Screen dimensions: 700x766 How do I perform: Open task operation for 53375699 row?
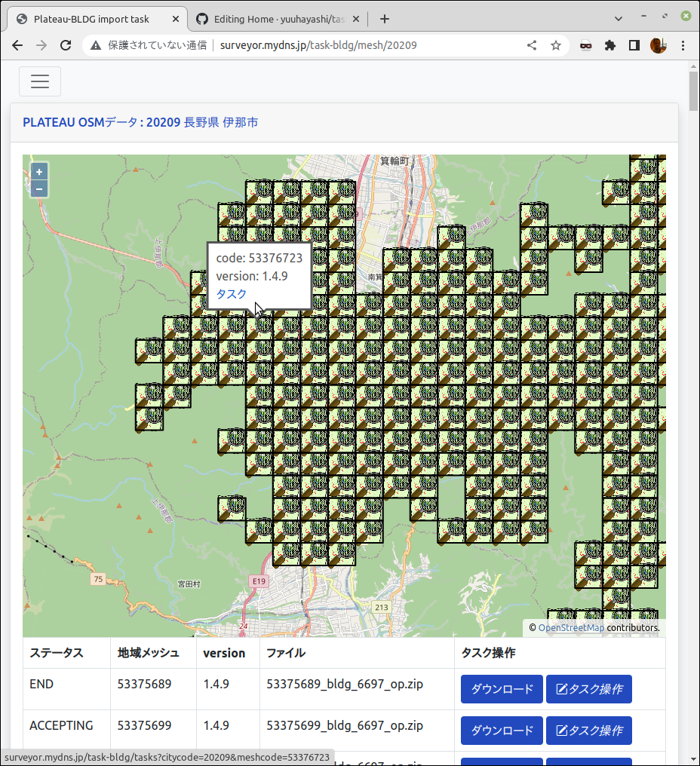[588, 731]
